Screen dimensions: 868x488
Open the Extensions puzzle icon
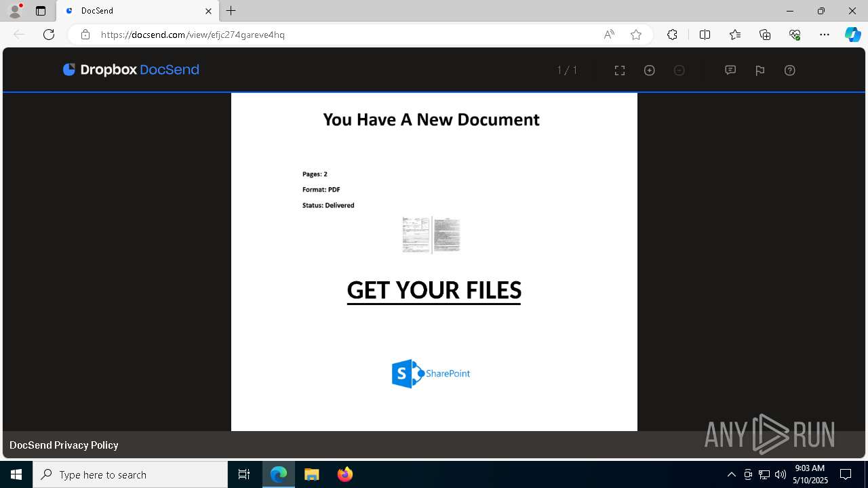tap(672, 35)
